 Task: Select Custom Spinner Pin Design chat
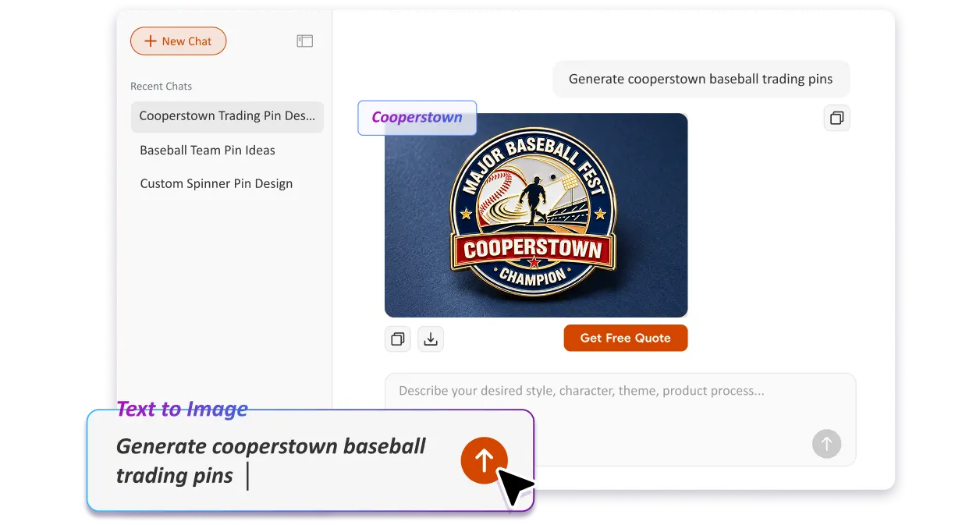216,184
